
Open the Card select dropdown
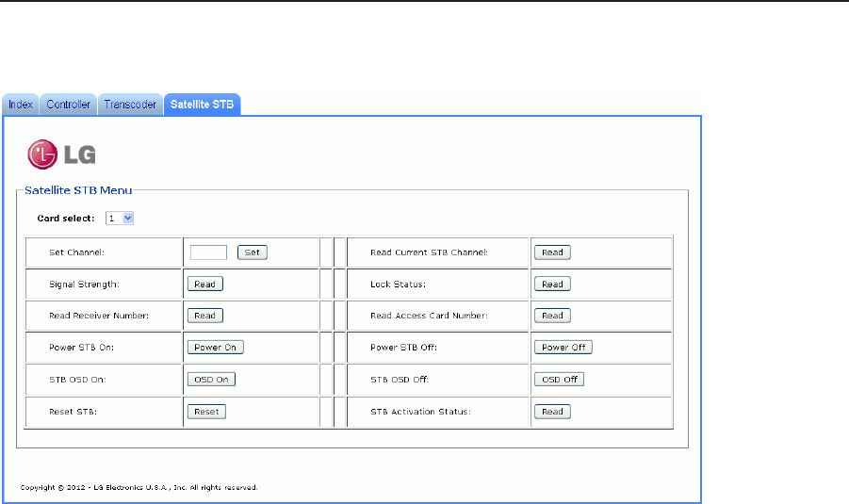(120, 218)
